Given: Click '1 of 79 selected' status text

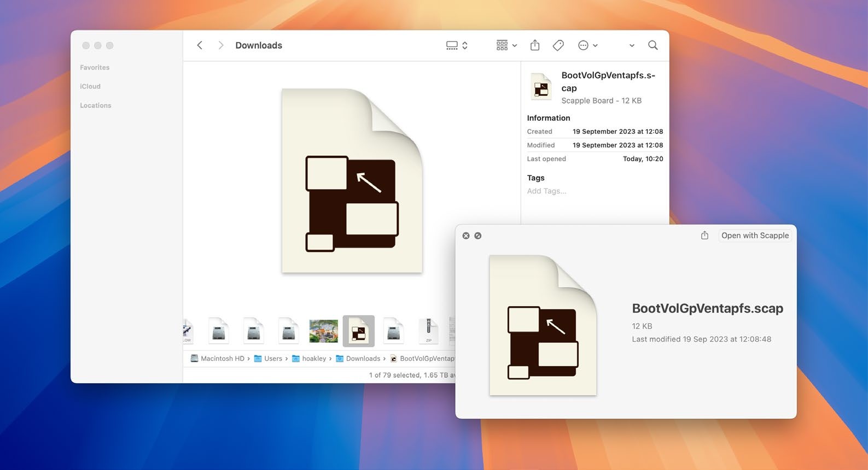Looking at the screenshot, I should pyautogui.click(x=395, y=375).
